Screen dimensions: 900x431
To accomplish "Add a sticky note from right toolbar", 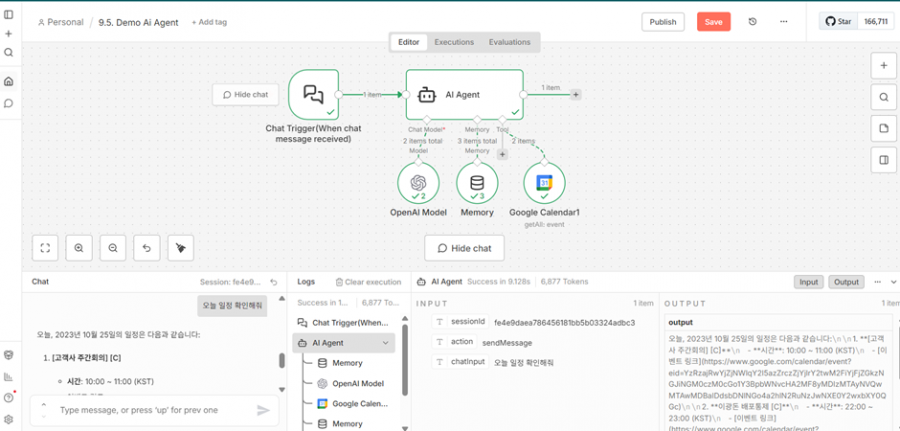I will pyautogui.click(x=883, y=129).
